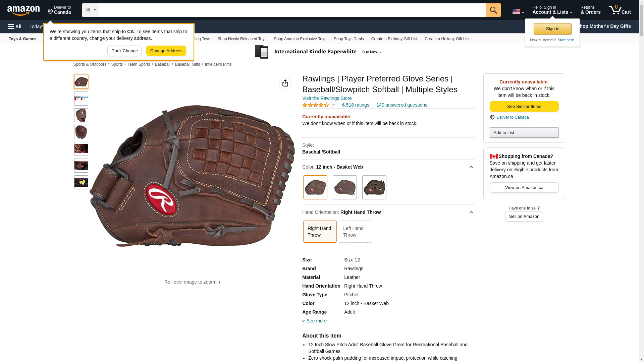Collapse the Color section chevron
644x362 pixels.
click(471, 167)
